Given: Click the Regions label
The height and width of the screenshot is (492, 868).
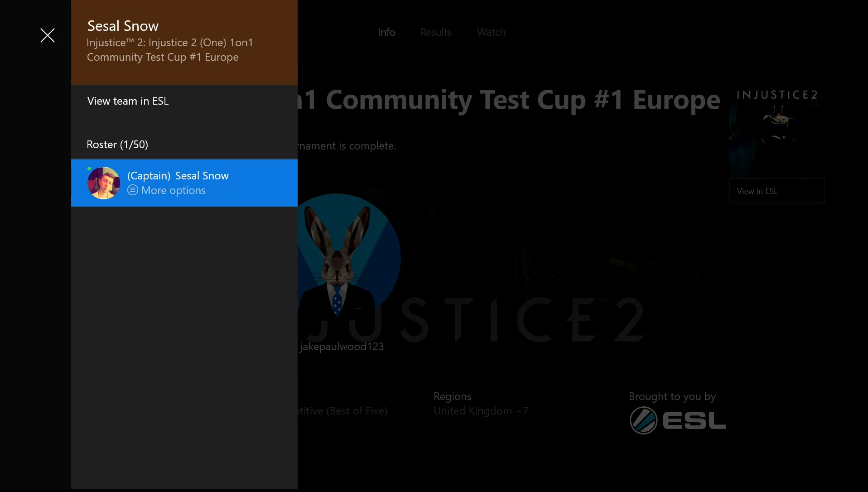Looking at the screenshot, I should [452, 396].
